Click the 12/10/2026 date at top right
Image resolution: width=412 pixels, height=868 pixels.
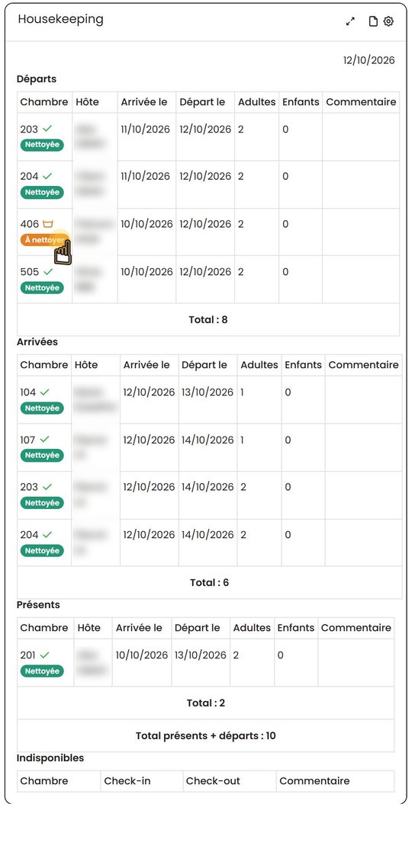pyautogui.click(x=369, y=60)
